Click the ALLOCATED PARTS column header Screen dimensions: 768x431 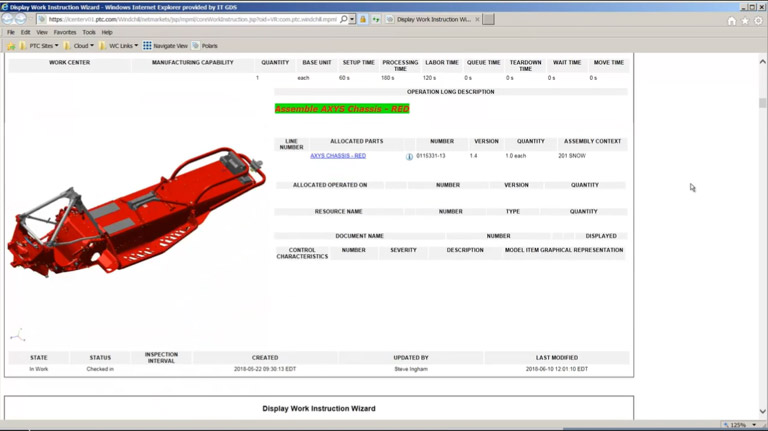coord(357,141)
